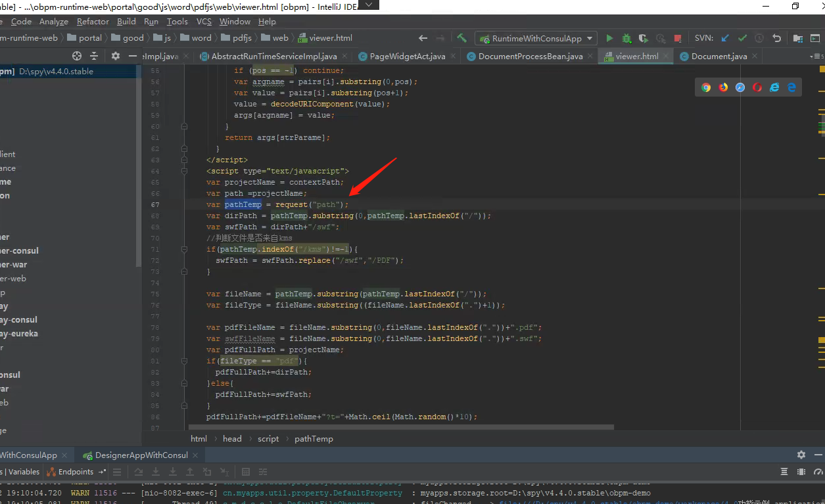Click the Project panel collapse-all icon

(94, 56)
